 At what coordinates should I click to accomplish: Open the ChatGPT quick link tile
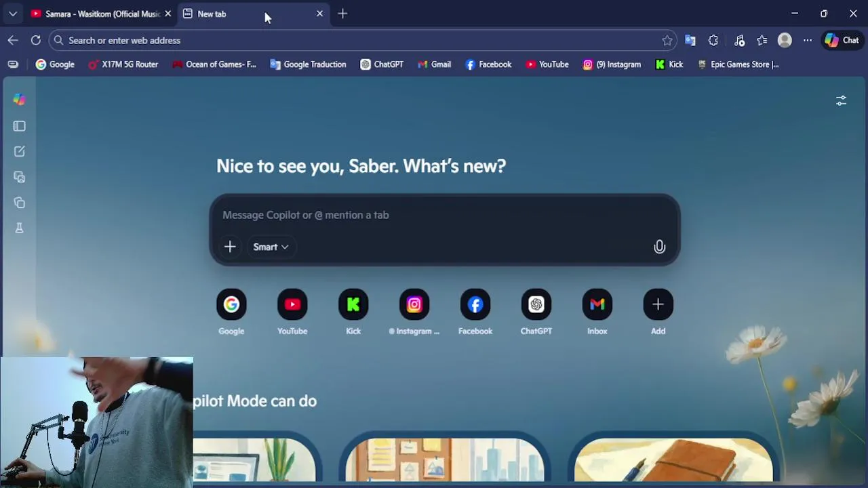[x=536, y=312]
